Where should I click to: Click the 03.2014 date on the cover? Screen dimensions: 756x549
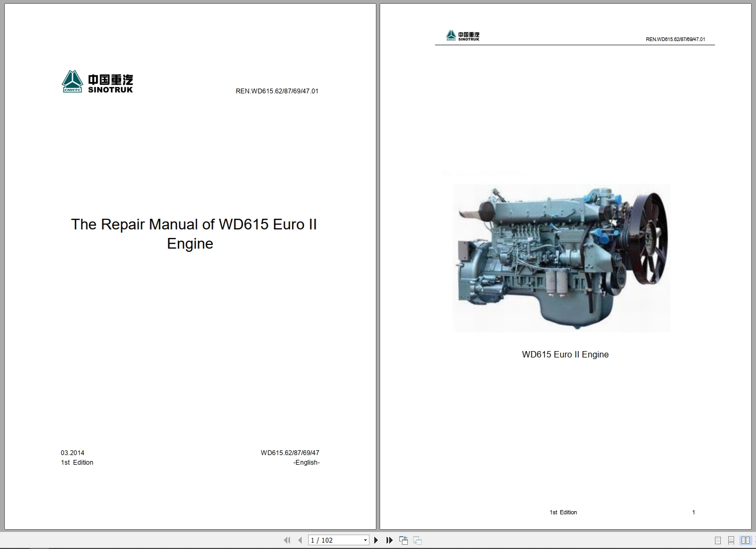click(71, 452)
